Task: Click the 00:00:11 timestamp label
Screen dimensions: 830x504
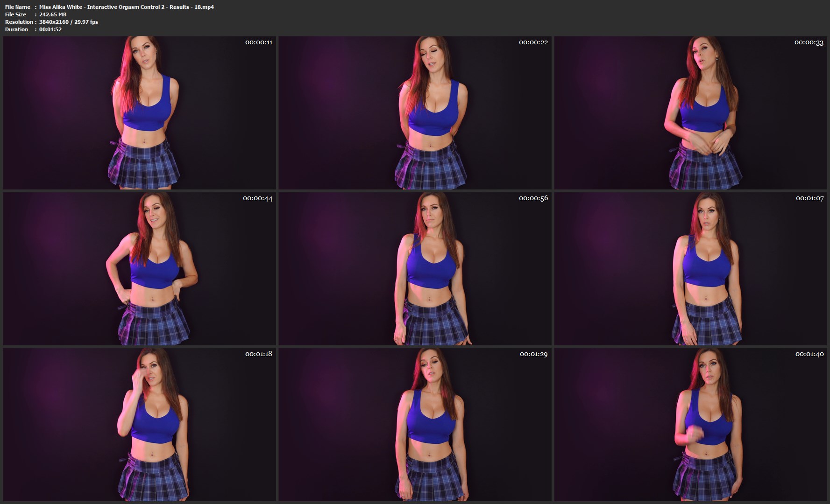Action: point(259,42)
